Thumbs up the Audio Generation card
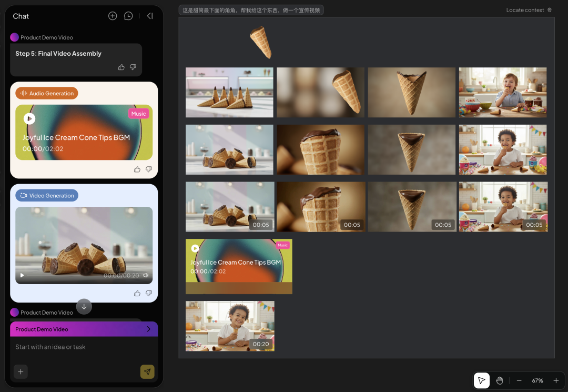Viewport: 568px width, 392px height. click(x=137, y=169)
